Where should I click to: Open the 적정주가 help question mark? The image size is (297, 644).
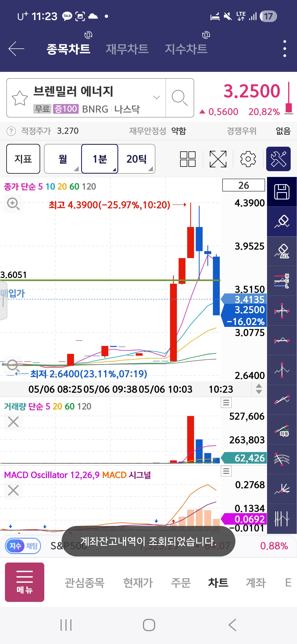pyautogui.click(x=11, y=131)
